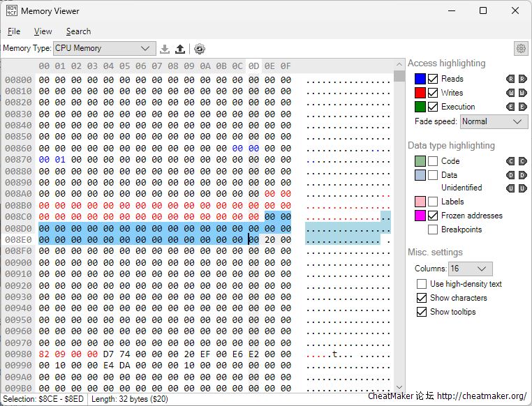Click the export memory (upload arrow) icon

(x=180, y=49)
